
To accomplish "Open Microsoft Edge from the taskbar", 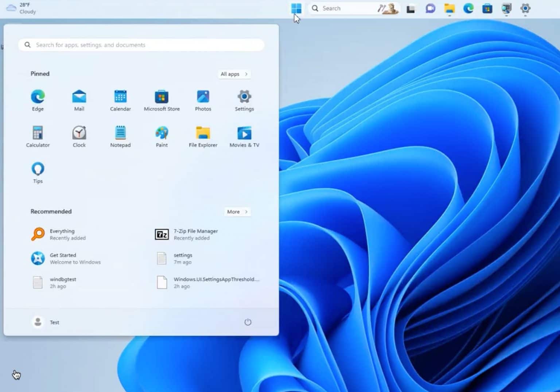I will pos(468,8).
